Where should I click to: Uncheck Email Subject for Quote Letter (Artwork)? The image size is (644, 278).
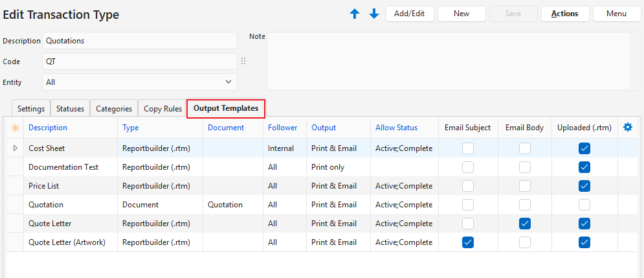468,242
